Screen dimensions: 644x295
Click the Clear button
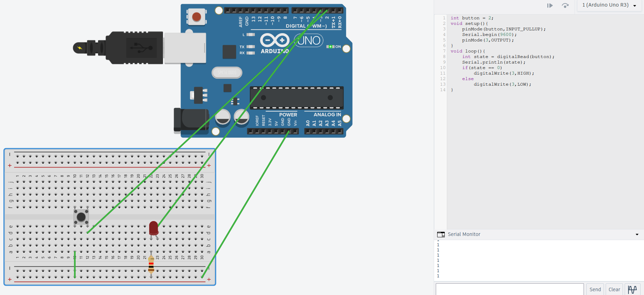(614, 289)
